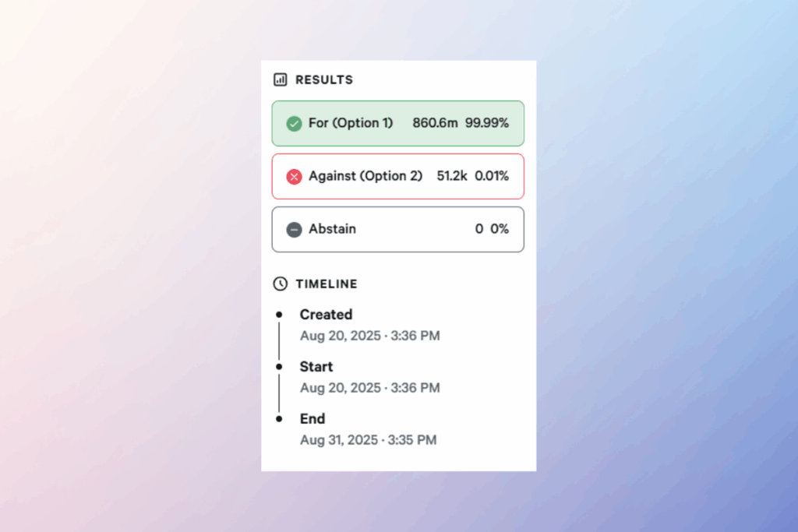Click the Start timeline dot marker
This screenshot has height=532, width=798.
(x=279, y=366)
